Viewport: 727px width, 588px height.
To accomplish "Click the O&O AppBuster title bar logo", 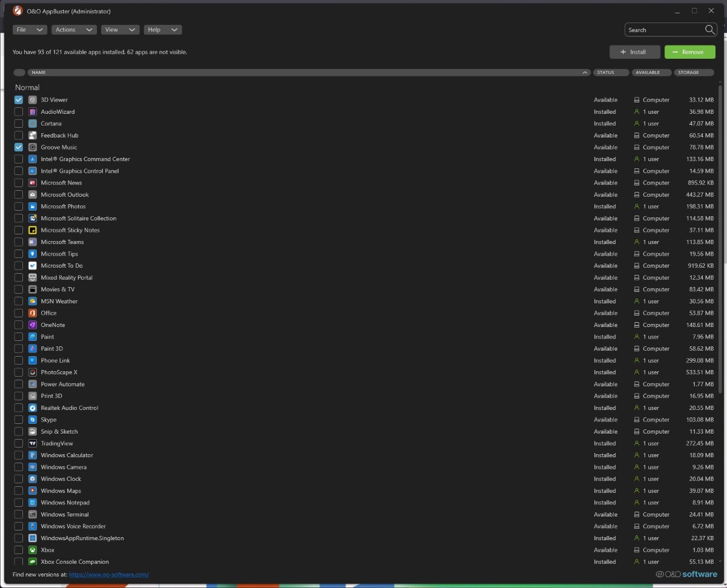I will tap(18, 11).
